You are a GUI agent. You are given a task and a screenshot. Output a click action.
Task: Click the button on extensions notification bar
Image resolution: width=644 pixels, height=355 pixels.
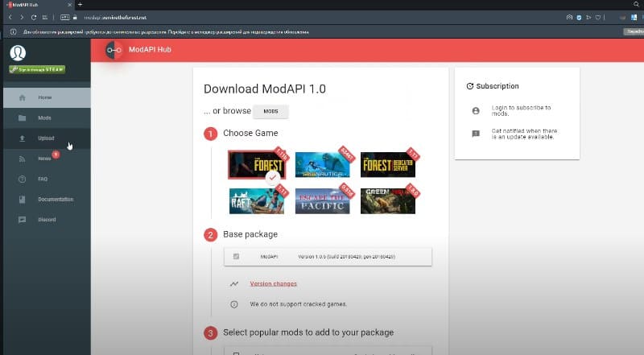pyautogui.click(x=634, y=31)
